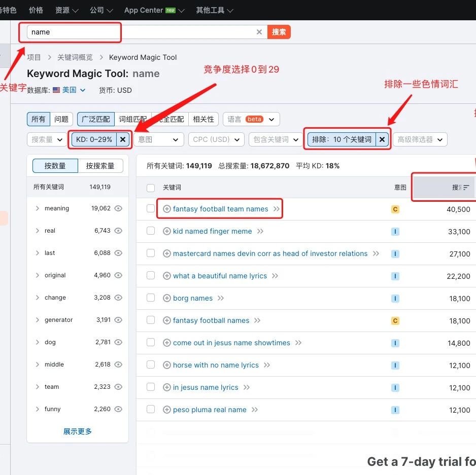Remove the KD: 0-29% filter
This screenshot has height=475, width=476.
pos(123,139)
